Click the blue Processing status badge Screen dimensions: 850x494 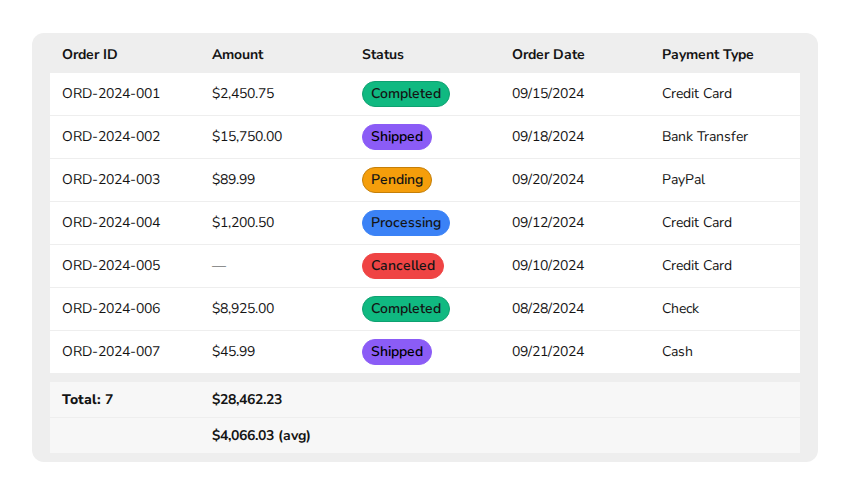click(405, 223)
